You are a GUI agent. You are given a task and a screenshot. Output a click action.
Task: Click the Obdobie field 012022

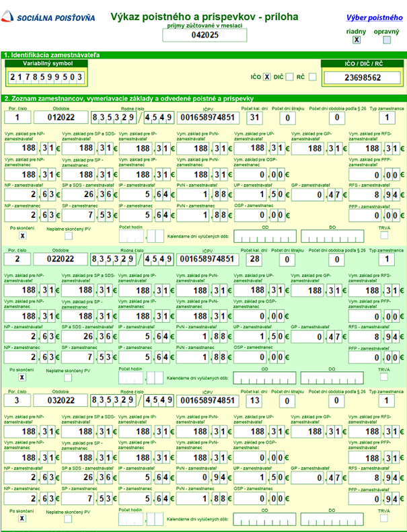(x=61, y=118)
